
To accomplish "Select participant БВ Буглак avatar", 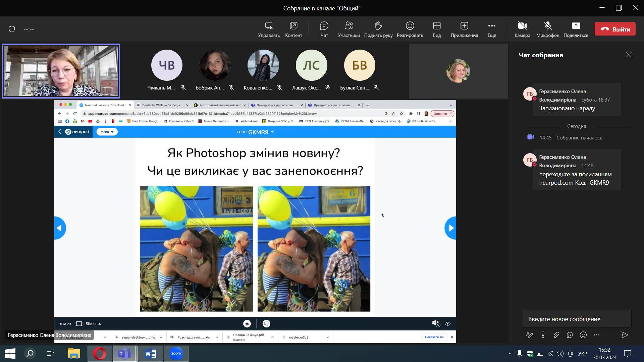I will [360, 65].
